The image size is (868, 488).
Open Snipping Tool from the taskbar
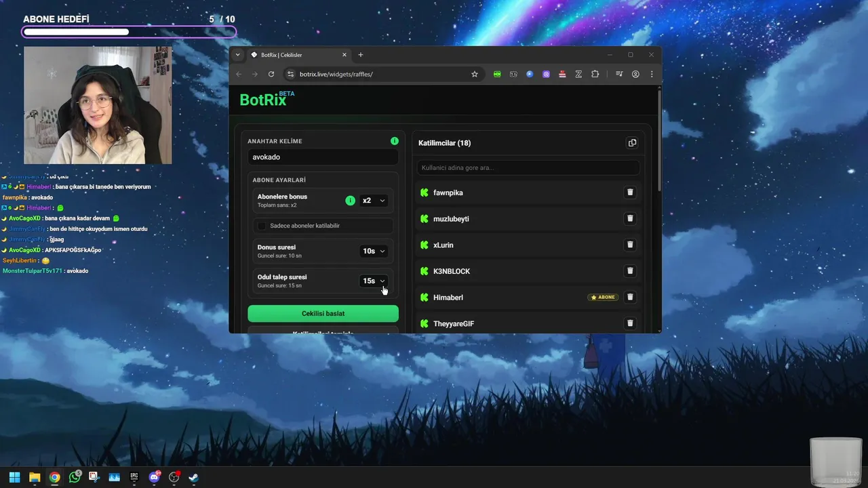point(94,477)
